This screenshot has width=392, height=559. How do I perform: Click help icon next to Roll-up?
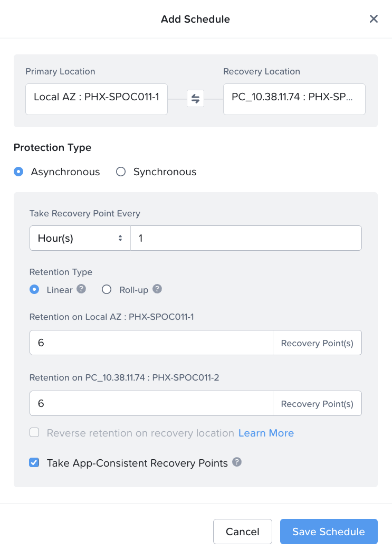point(157,289)
